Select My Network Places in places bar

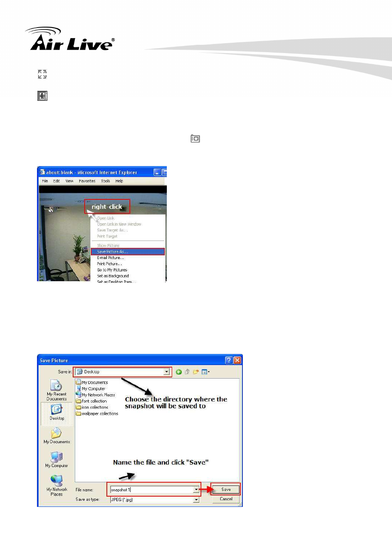[57, 486]
